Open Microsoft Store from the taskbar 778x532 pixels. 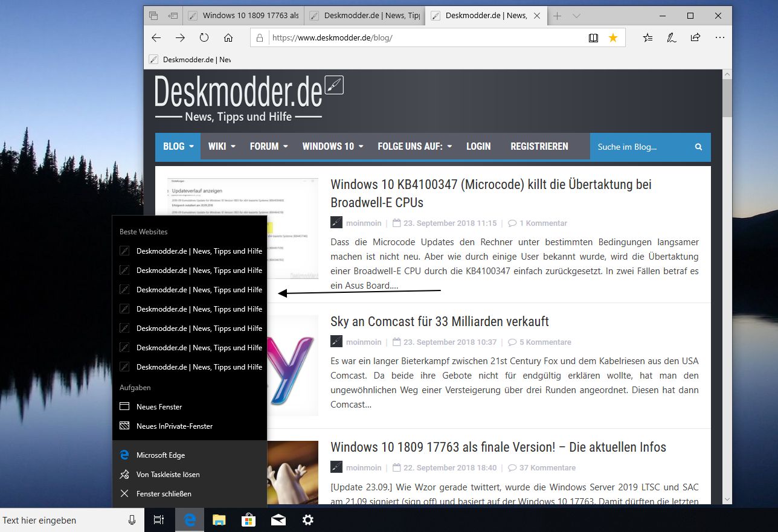click(248, 520)
